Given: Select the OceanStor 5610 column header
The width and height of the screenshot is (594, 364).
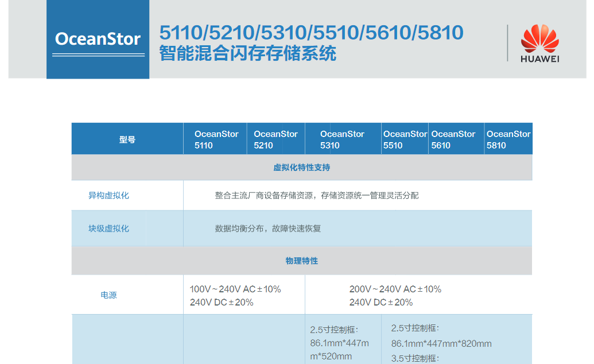Looking at the screenshot, I should tap(453, 139).
